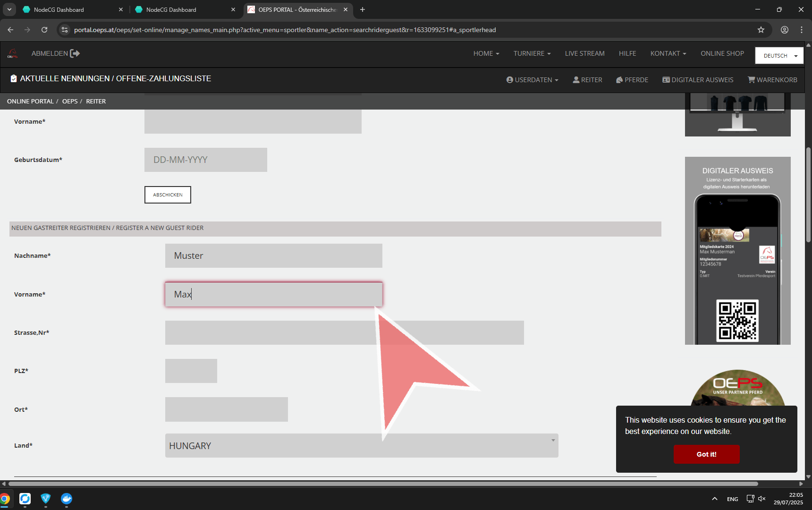Accept cookies with Got it! button
The width and height of the screenshot is (812, 510).
pyautogui.click(x=706, y=454)
